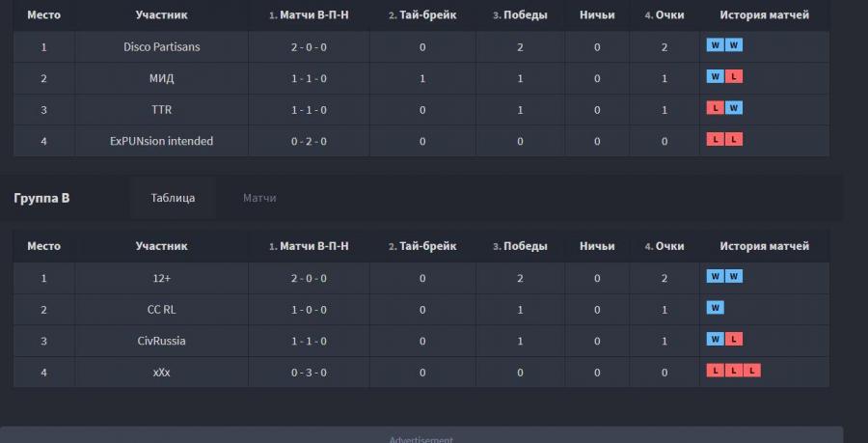The width and height of the screenshot is (868, 443).
Task: Click red L badge in CivRussia row
Action: pyautogui.click(x=734, y=339)
